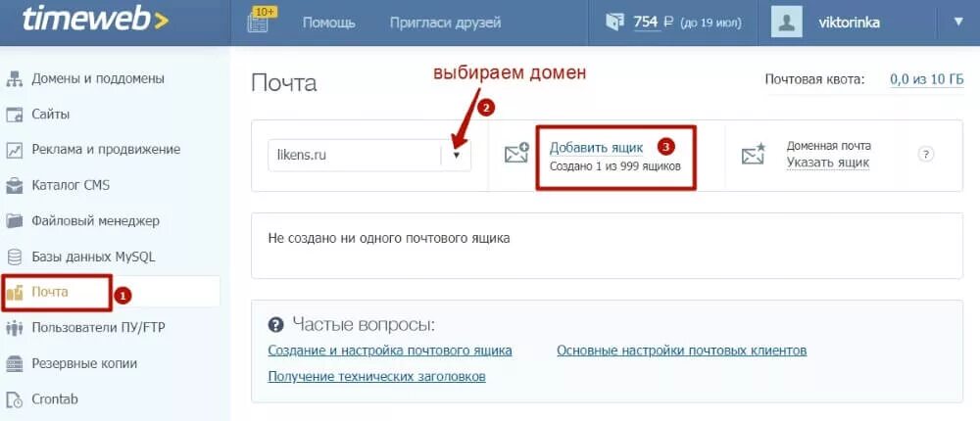Click the viktorinka username
This screenshot has height=421, width=980.
[849, 23]
